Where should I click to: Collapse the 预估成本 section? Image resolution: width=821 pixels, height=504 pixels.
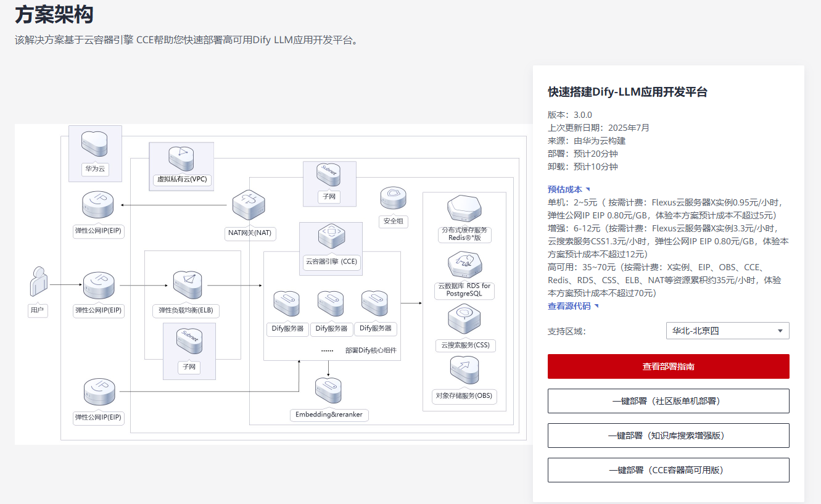[x=569, y=189]
